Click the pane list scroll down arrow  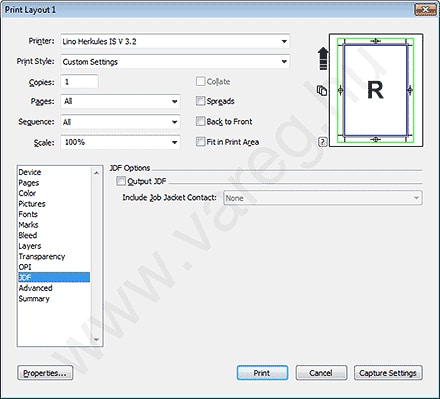point(96,339)
